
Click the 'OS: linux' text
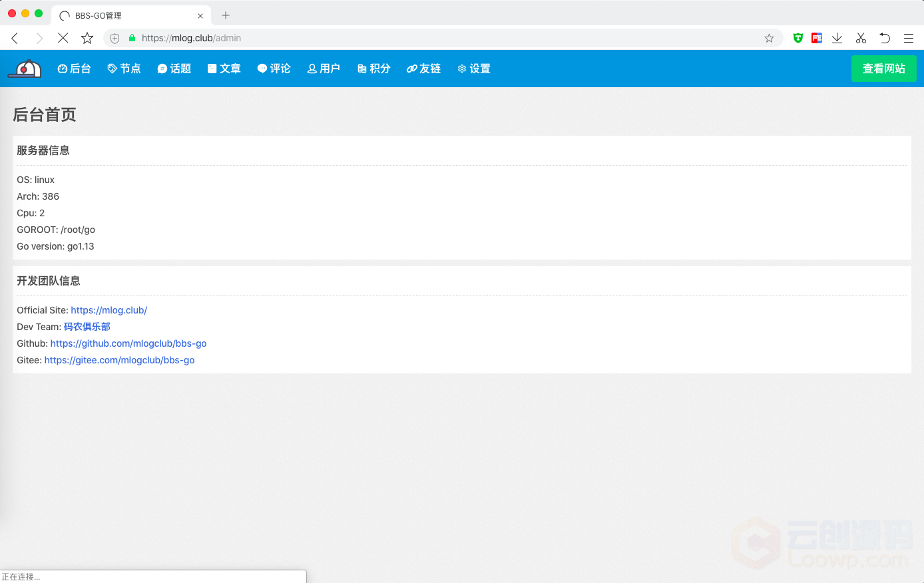(36, 180)
